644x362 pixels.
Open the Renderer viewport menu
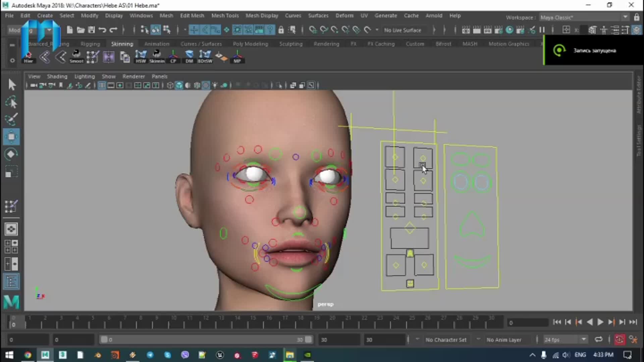pyautogui.click(x=133, y=76)
